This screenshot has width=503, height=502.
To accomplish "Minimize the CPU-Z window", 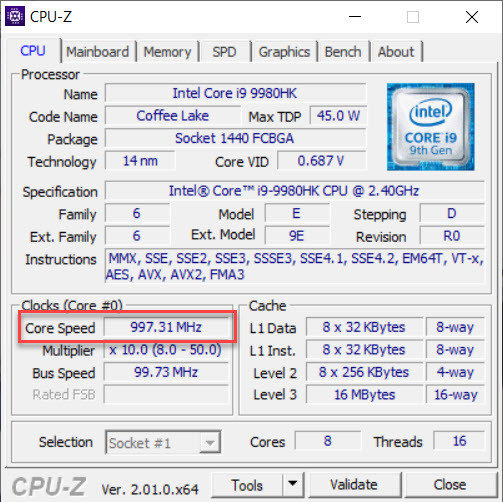I will [x=355, y=17].
